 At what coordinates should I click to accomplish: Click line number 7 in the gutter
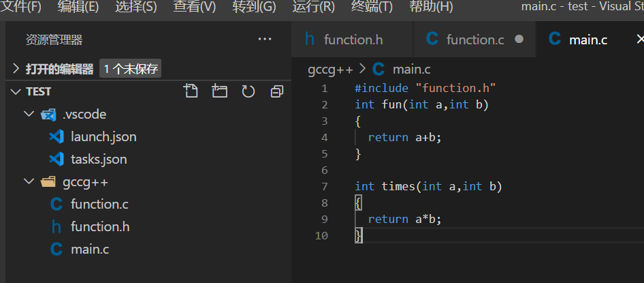(x=325, y=186)
